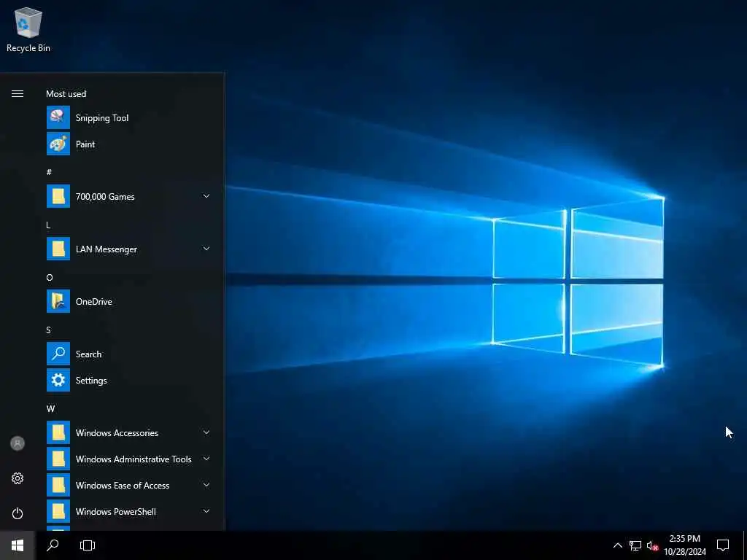Open the Recycle Bin desktop icon

[28, 29]
